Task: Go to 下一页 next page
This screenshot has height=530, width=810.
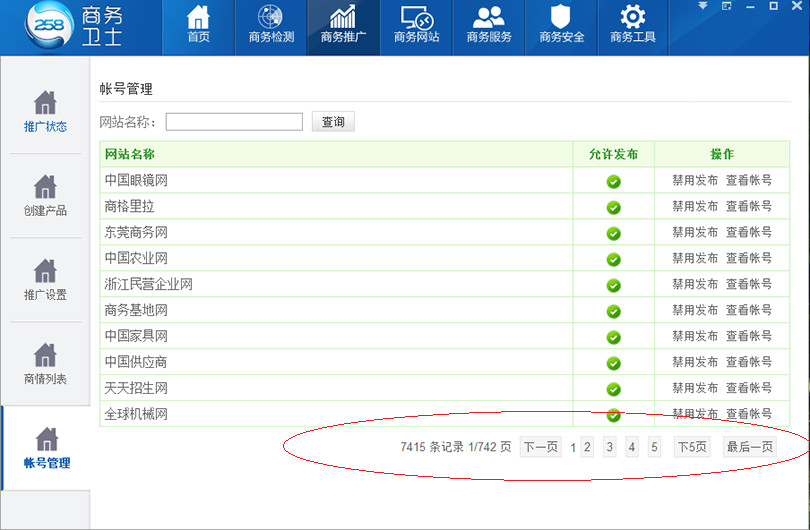Action: (x=540, y=447)
